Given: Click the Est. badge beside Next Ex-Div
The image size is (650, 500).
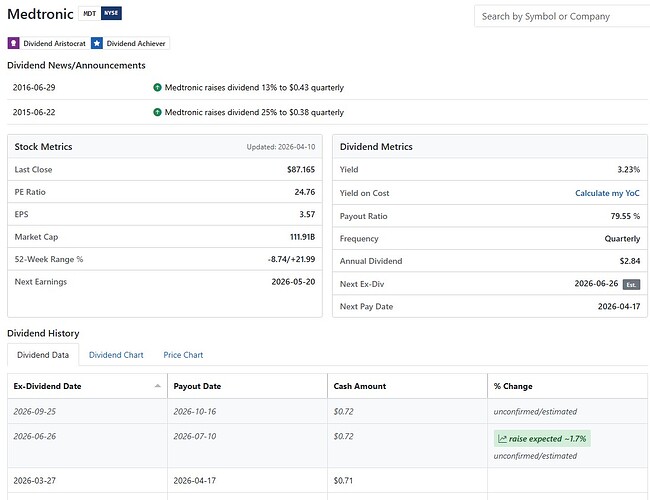Looking at the screenshot, I should [631, 284].
